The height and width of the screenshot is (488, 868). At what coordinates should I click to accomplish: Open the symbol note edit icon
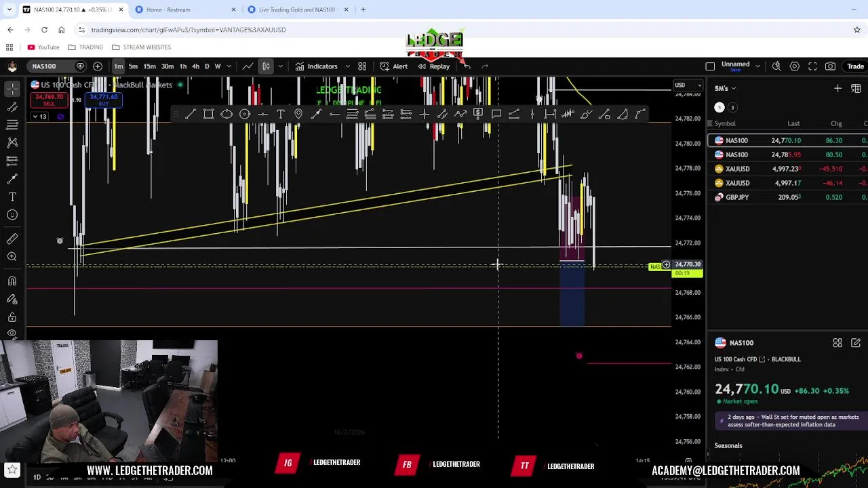pos(855,343)
